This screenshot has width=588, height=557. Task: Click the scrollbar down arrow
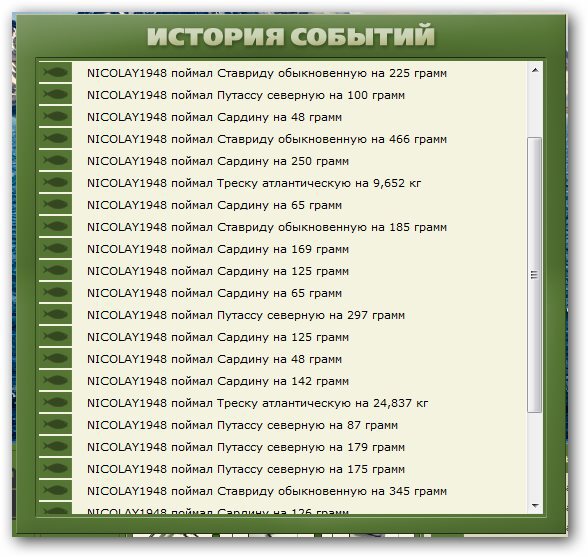535,506
